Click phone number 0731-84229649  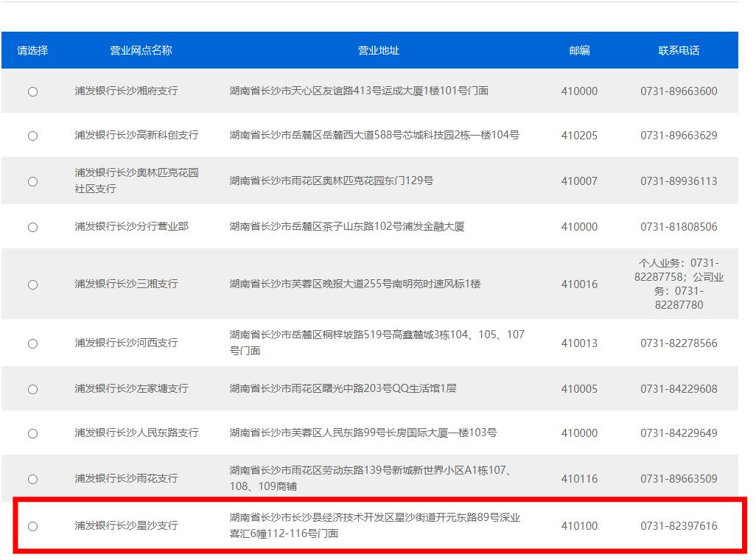679,433
